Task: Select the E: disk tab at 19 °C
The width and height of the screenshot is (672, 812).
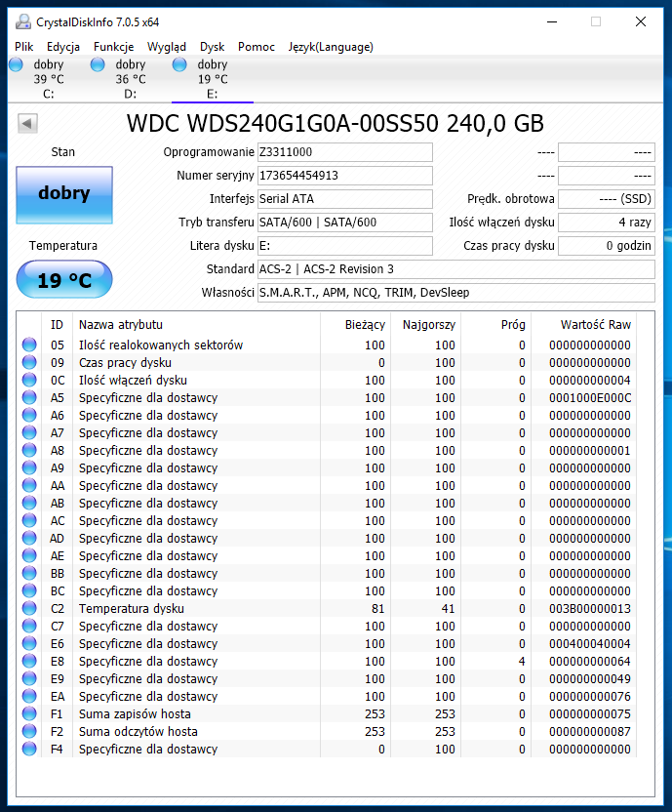Action: (x=213, y=79)
